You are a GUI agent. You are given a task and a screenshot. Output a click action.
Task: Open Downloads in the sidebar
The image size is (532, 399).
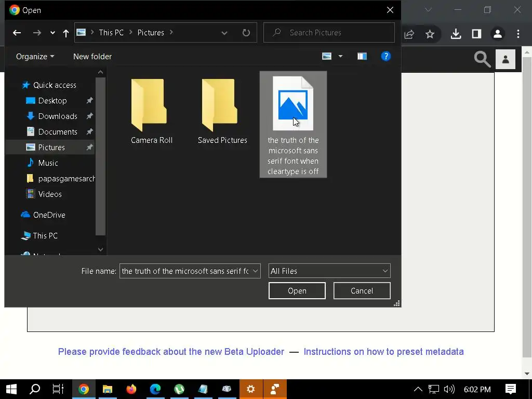58,116
